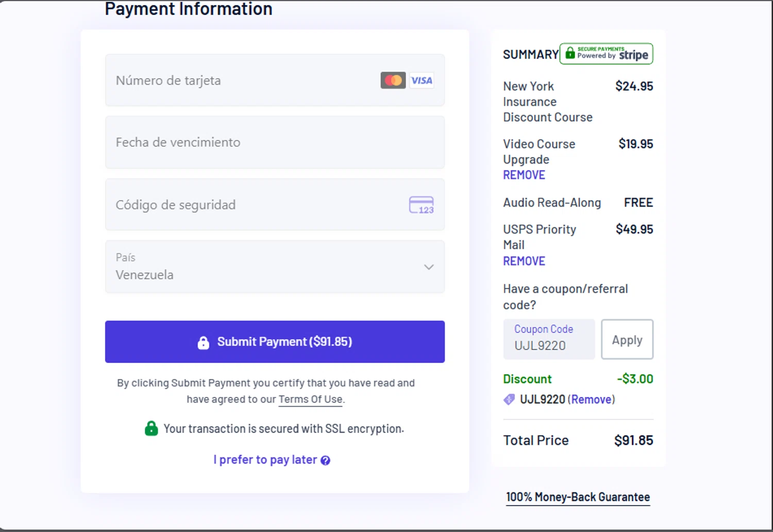Click the green SSL lock icon
The image size is (773, 532).
tap(151, 428)
